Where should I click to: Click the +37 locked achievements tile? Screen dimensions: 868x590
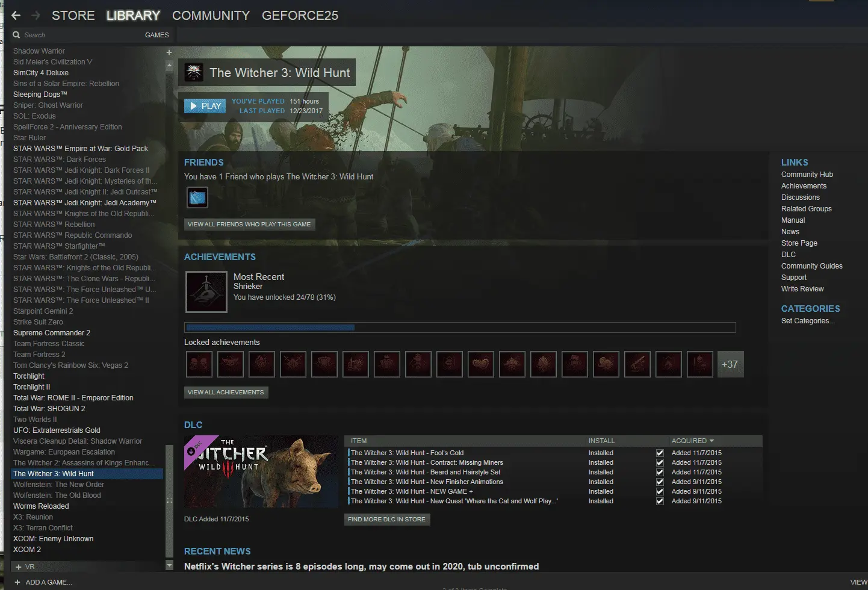[730, 364]
